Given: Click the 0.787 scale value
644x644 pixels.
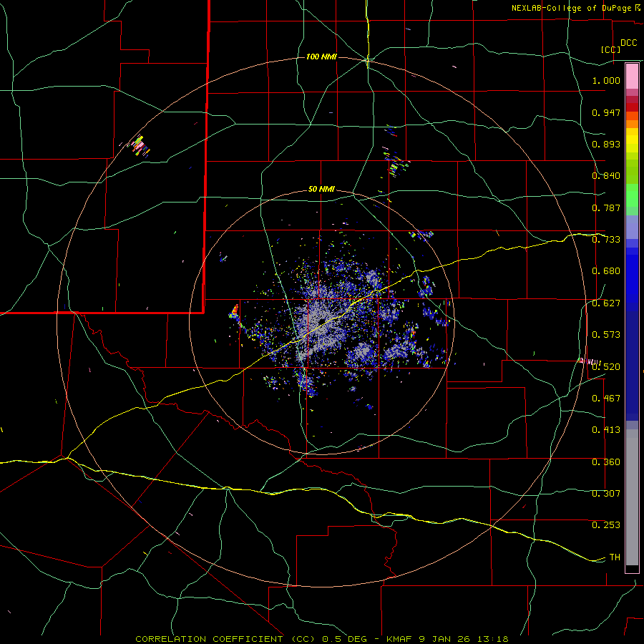Looking at the screenshot, I should click(x=606, y=208).
